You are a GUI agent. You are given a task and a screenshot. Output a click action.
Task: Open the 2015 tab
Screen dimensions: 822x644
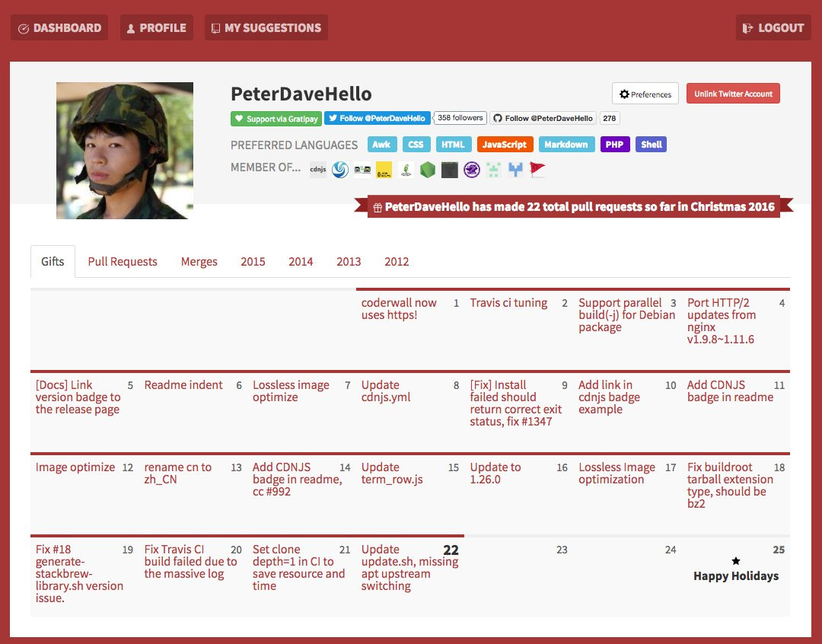click(253, 261)
